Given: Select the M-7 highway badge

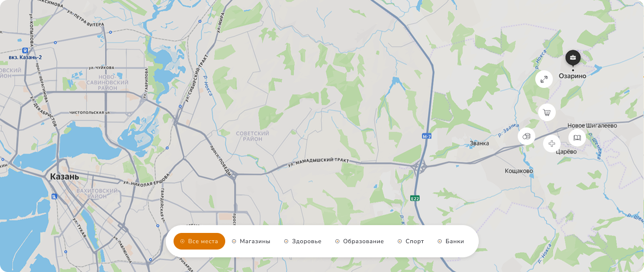Looking at the screenshot, I should [x=427, y=136].
